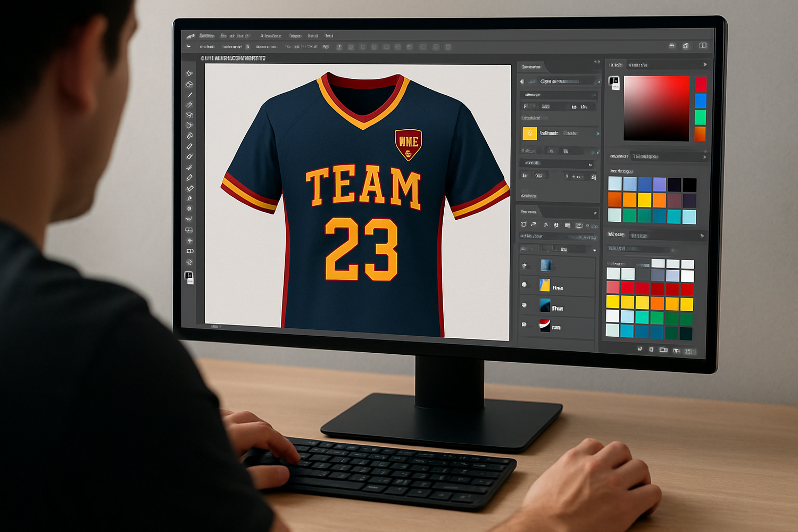Open the dropdown arrow above the layer list

point(594,250)
